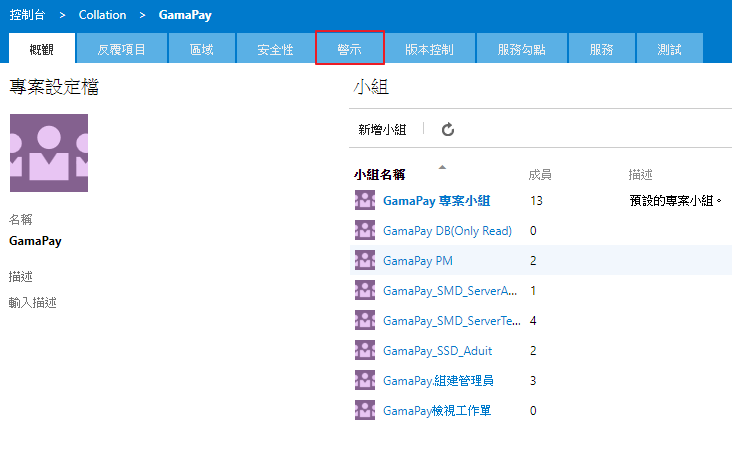The height and width of the screenshot is (466, 732).
Task: Go to the 版本控制 tab
Action: (428, 49)
